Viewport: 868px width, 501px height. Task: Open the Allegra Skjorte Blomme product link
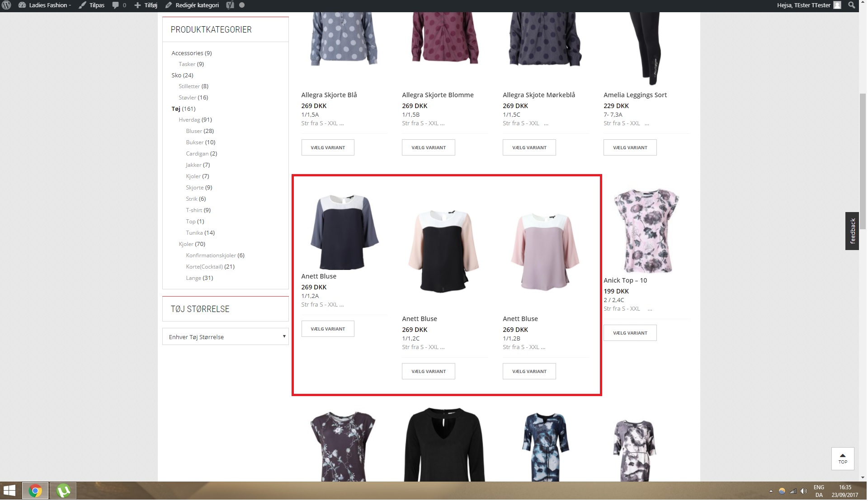click(x=438, y=95)
